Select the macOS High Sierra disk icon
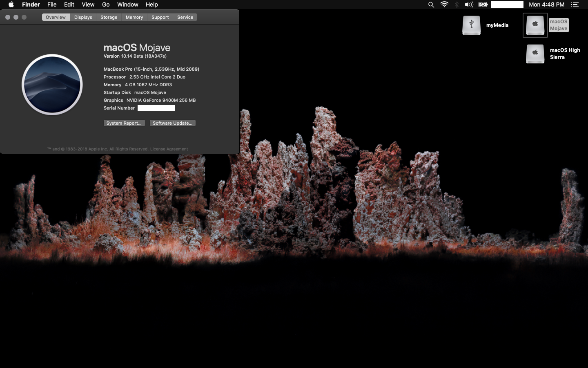This screenshot has width=588, height=368. [x=535, y=54]
